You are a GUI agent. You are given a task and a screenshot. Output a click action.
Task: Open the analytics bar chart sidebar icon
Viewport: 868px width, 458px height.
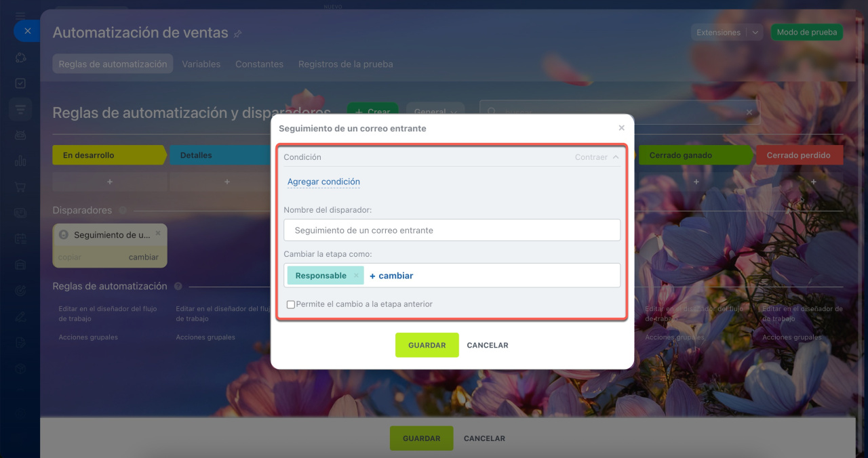pyautogui.click(x=20, y=161)
